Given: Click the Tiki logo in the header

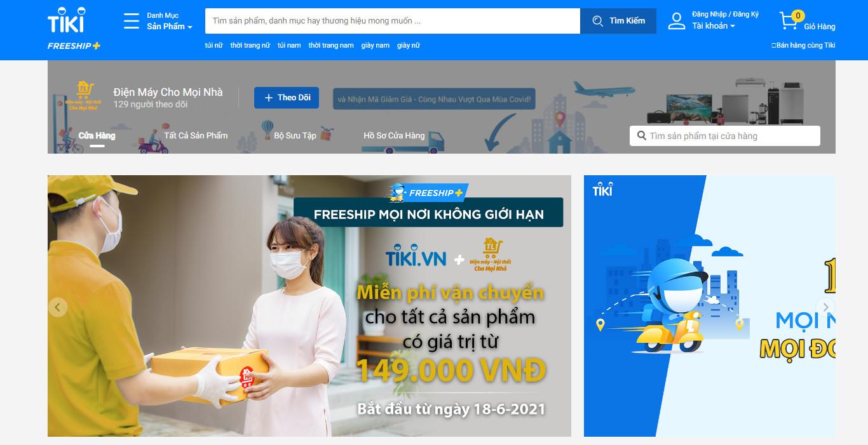Looking at the screenshot, I should coord(66,20).
